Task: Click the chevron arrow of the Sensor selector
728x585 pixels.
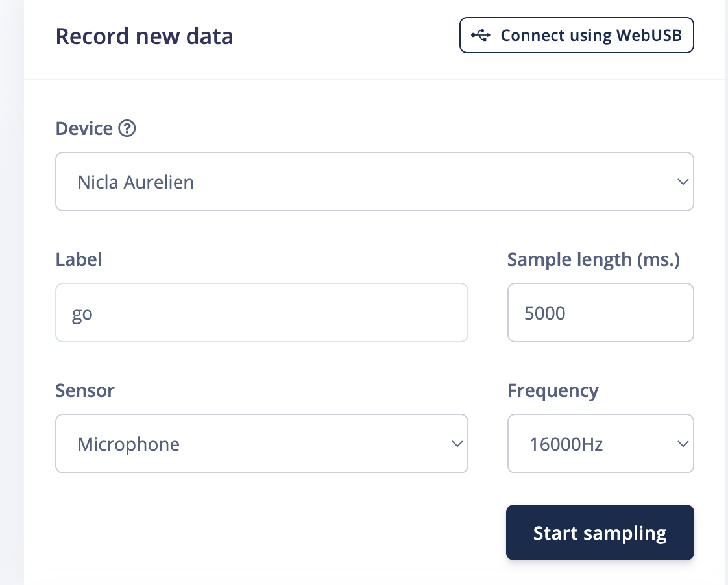Action: (457, 444)
